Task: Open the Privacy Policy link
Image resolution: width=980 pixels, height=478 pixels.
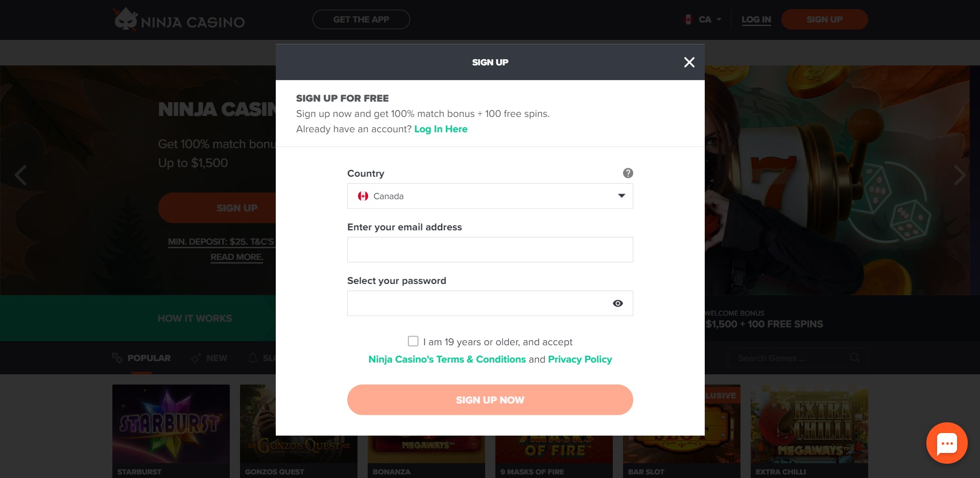Action: (580, 360)
